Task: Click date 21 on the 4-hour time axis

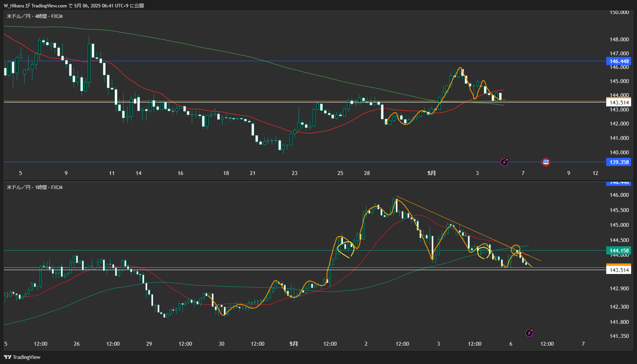Action: point(253,173)
